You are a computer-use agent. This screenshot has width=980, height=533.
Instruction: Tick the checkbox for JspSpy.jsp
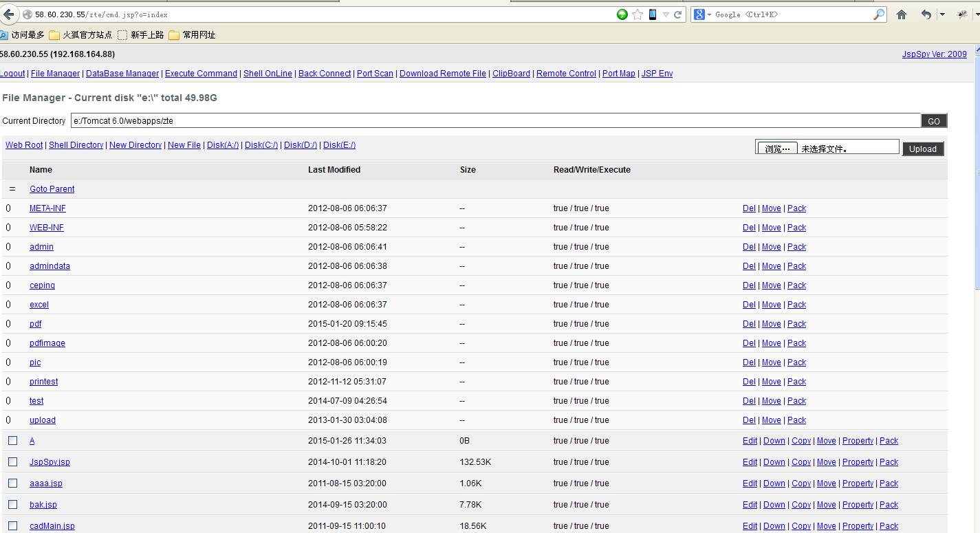coord(12,461)
